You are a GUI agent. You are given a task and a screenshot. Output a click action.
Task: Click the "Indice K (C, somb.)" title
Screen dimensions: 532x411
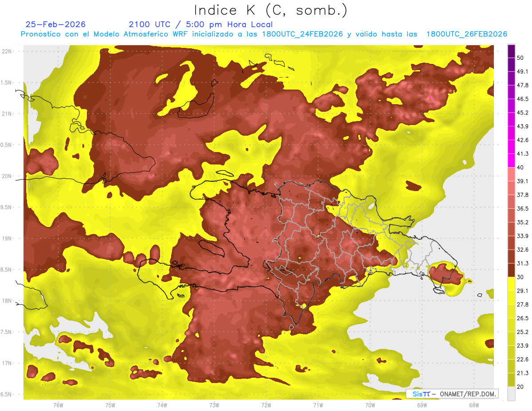click(x=271, y=10)
